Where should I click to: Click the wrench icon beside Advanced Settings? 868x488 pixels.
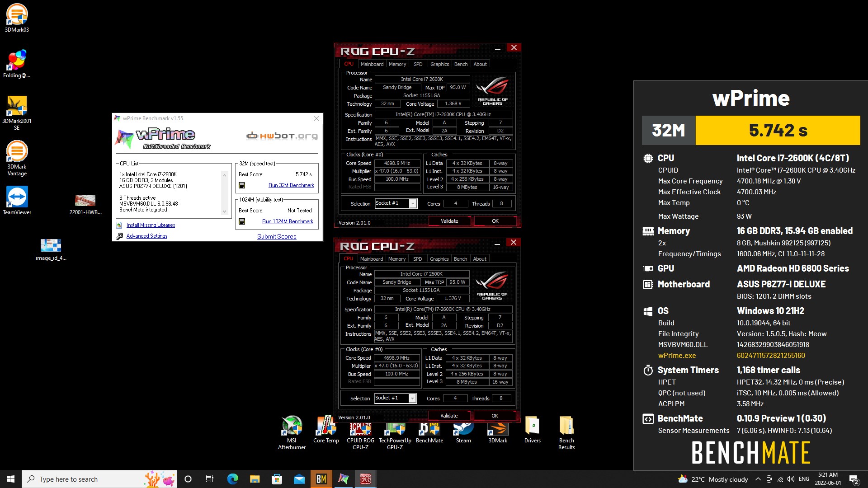pyautogui.click(x=119, y=236)
